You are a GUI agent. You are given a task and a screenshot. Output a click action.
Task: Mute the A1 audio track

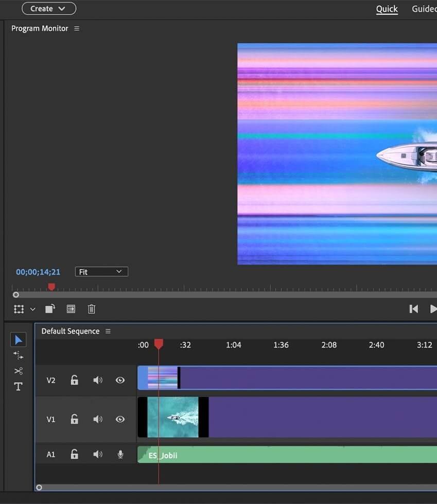click(x=97, y=455)
